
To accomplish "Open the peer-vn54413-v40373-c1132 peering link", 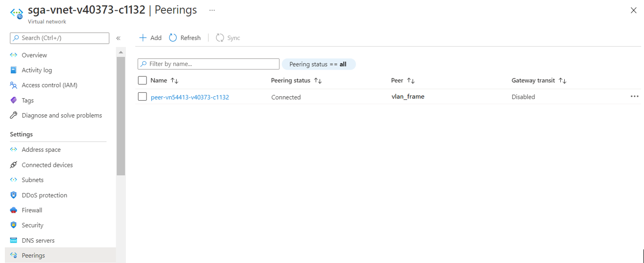I will (190, 97).
